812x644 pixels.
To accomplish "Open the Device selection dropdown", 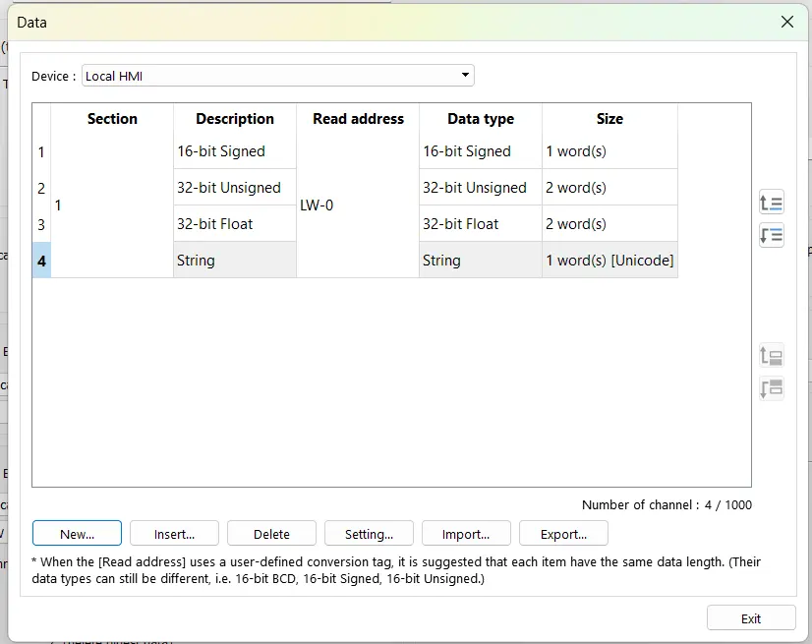I will [463, 75].
